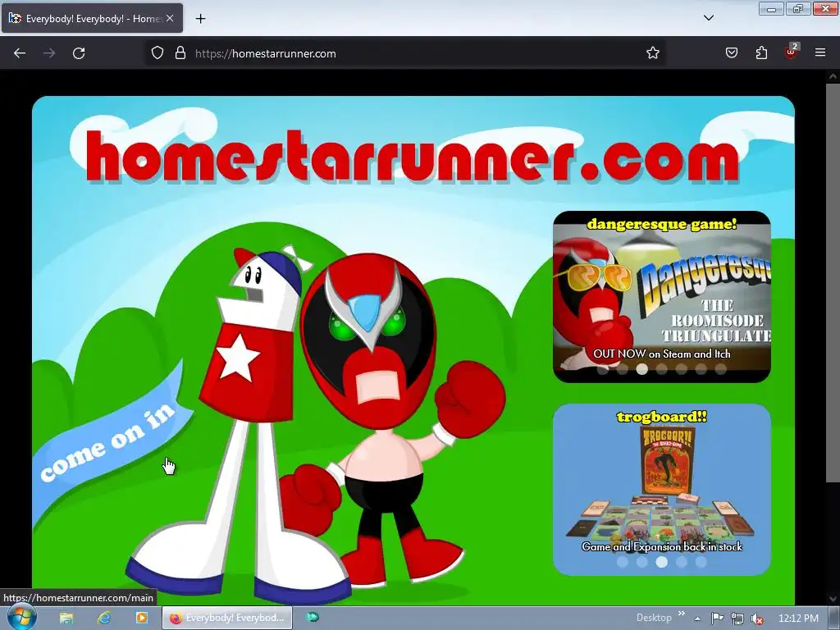Image resolution: width=840 pixels, height=630 pixels.
Task: Go back using the browser back arrow
Action: (20, 53)
